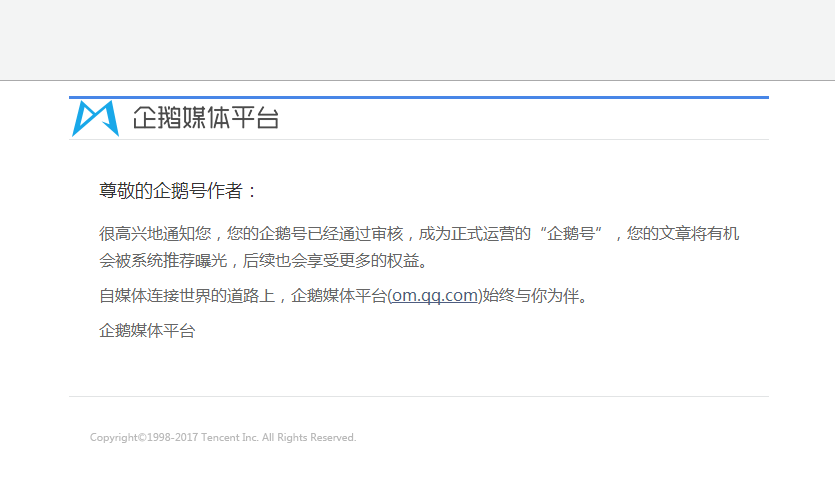Screen dimensions: 835x499
Task: Click the blue M-shaped platform logo icon
Action: click(x=95, y=118)
